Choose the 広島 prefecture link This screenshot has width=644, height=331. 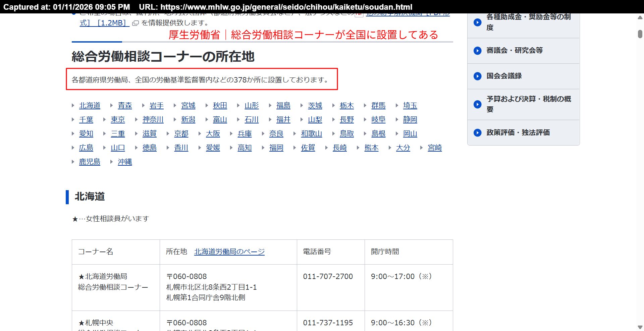[x=86, y=148]
